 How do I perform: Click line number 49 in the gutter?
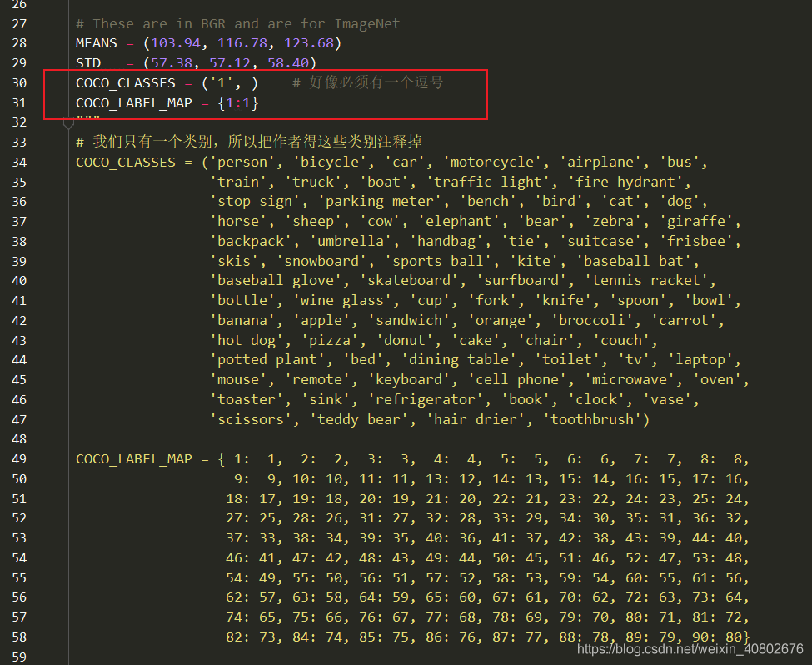(x=19, y=458)
